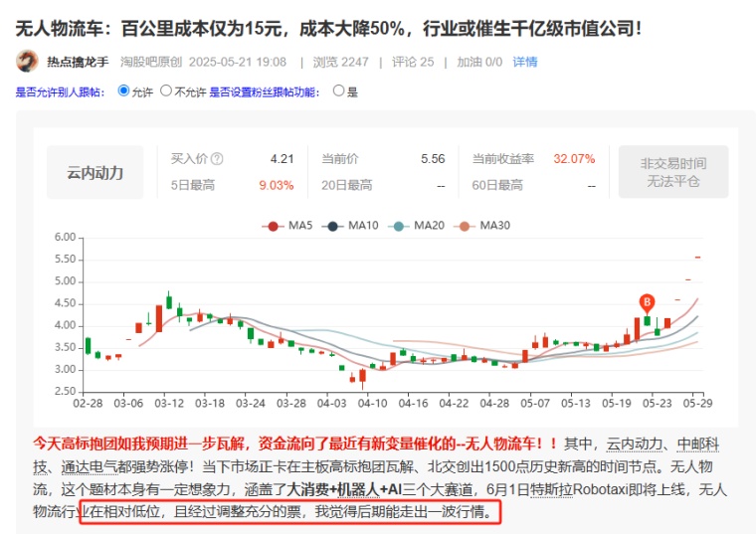Click the 评论 25 comment count
Screen dimensions: 756x534
(413, 62)
